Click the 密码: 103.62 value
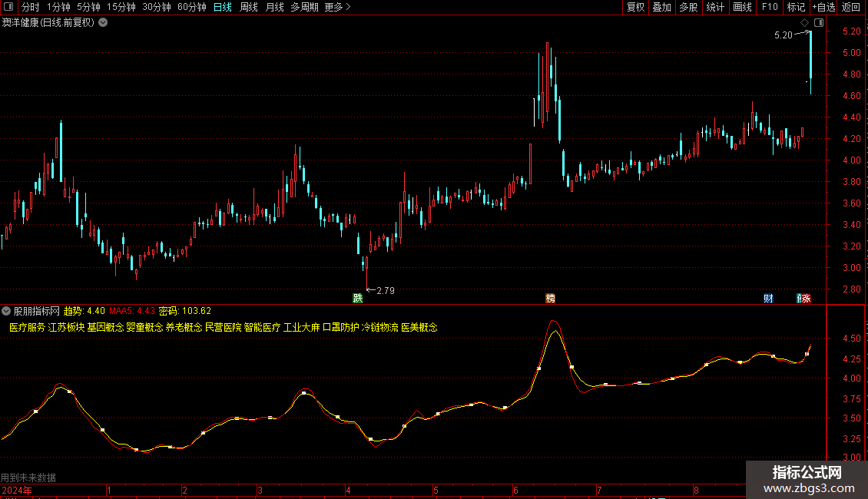Screen dimensions: 868x499 pos(185,311)
